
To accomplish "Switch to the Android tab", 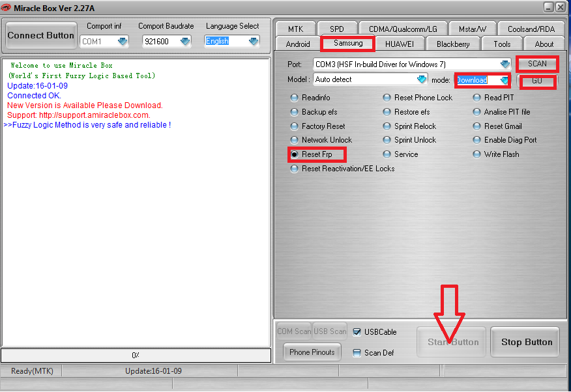I will click(298, 44).
